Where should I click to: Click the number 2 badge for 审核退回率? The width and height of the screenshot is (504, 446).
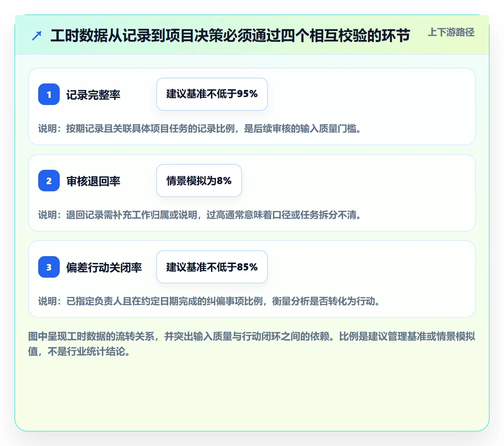point(49,181)
